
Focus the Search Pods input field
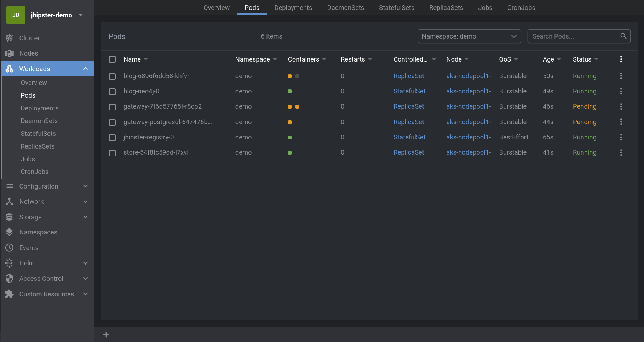coord(573,36)
